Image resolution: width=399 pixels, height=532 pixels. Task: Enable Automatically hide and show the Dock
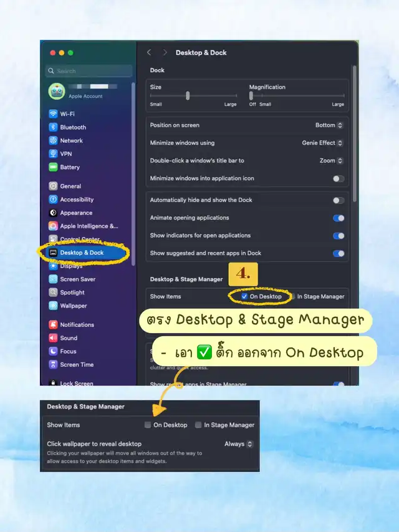point(338,200)
